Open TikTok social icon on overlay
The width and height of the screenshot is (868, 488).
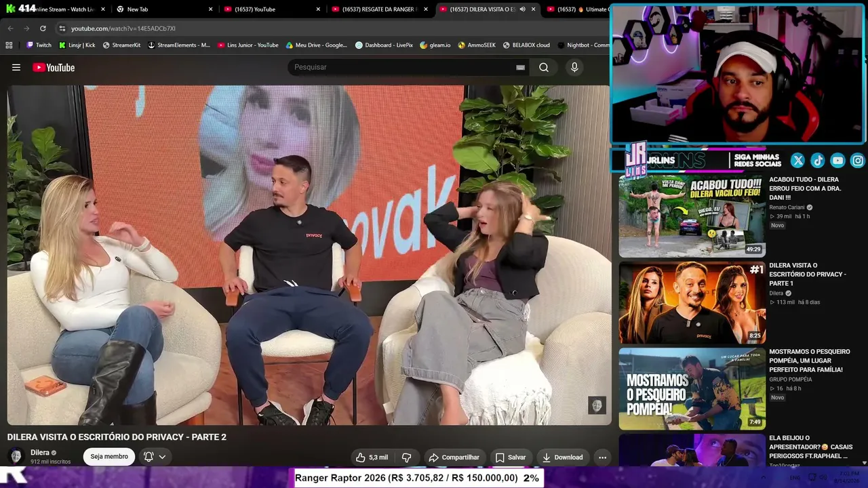pyautogui.click(x=818, y=161)
